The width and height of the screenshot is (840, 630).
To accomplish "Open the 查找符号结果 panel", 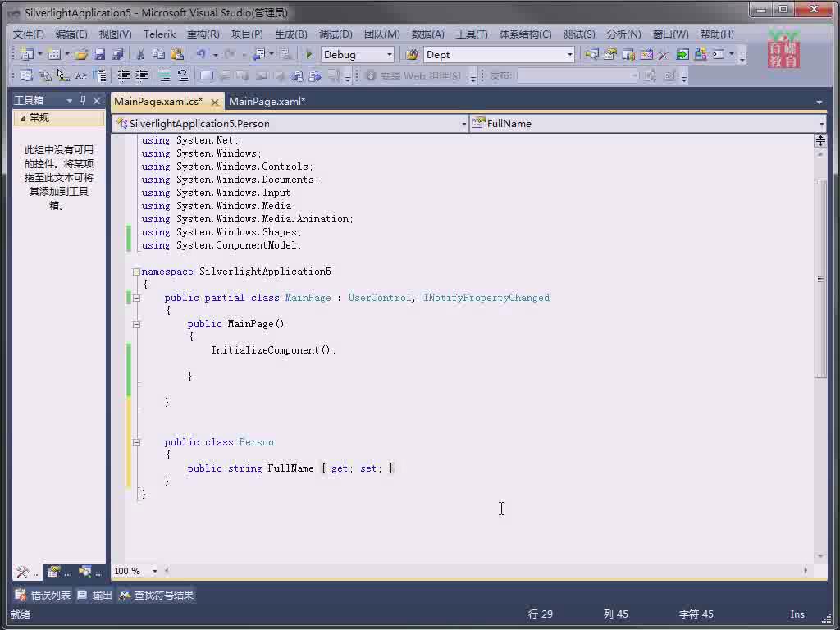I will click(x=157, y=596).
